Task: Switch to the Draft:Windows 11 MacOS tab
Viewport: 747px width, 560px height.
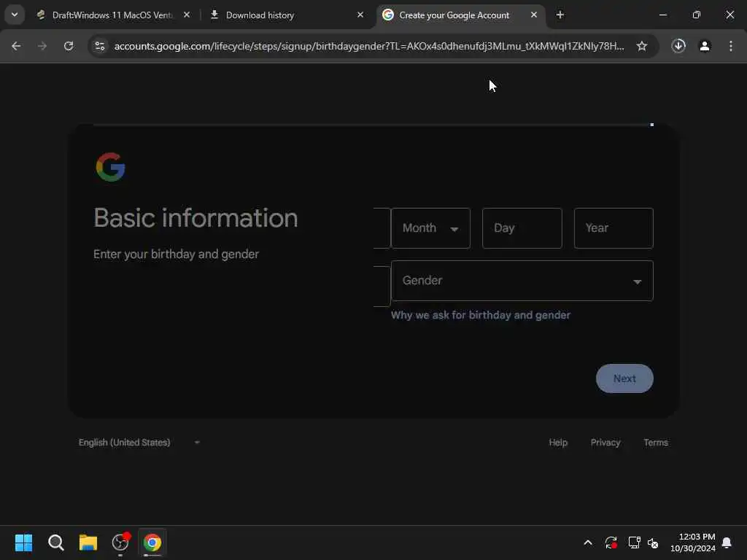Action: point(113,15)
